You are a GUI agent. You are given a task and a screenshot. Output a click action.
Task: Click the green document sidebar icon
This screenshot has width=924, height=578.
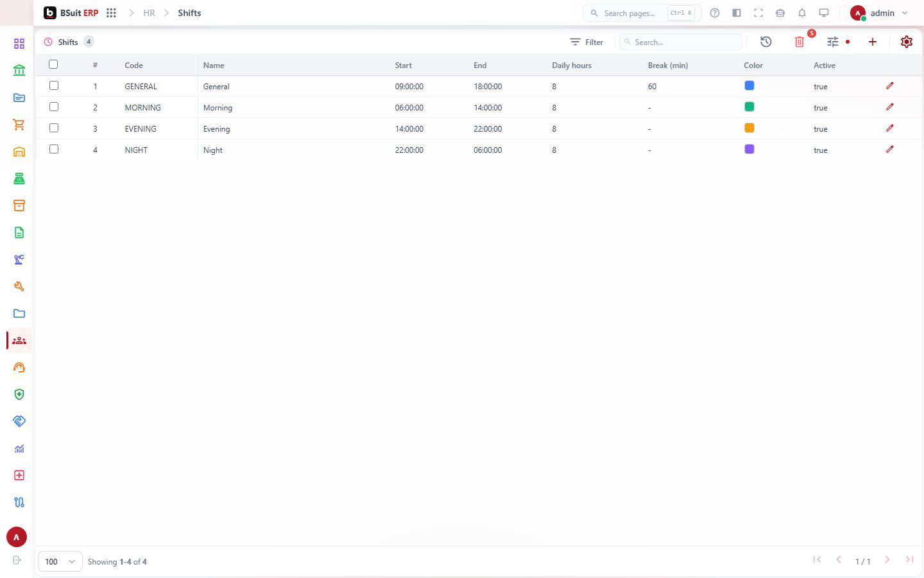[19, 232]
